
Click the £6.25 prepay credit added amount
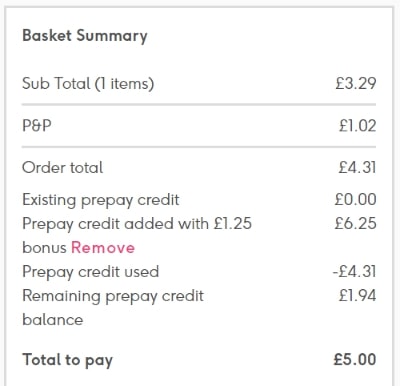pyautogui.click(x=355, y=224)
